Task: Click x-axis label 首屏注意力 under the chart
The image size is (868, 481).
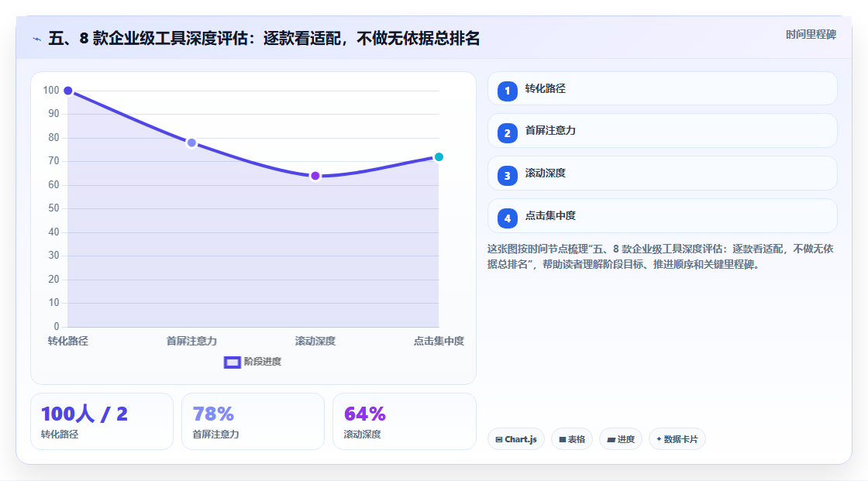Action: coord(191,341)
